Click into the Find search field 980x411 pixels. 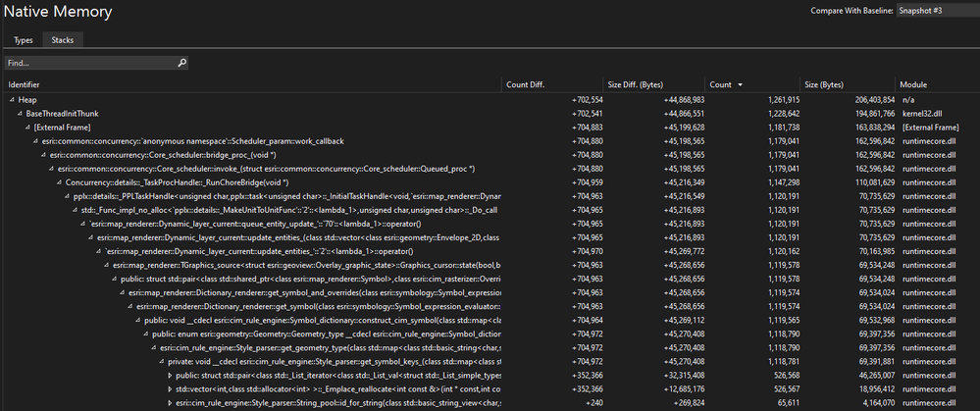[x=91, y=63]
